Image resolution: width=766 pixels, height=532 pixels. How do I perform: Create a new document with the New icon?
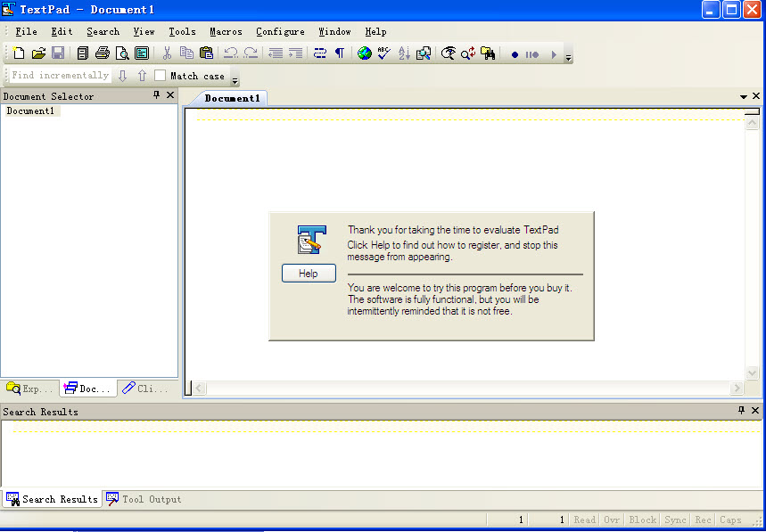coord(19,53)
